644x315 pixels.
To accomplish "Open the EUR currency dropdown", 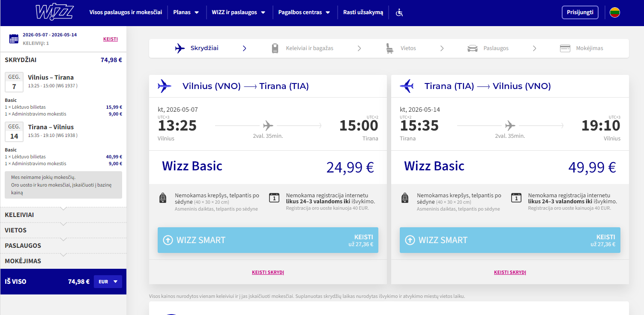I will click(x=108, y=282).
